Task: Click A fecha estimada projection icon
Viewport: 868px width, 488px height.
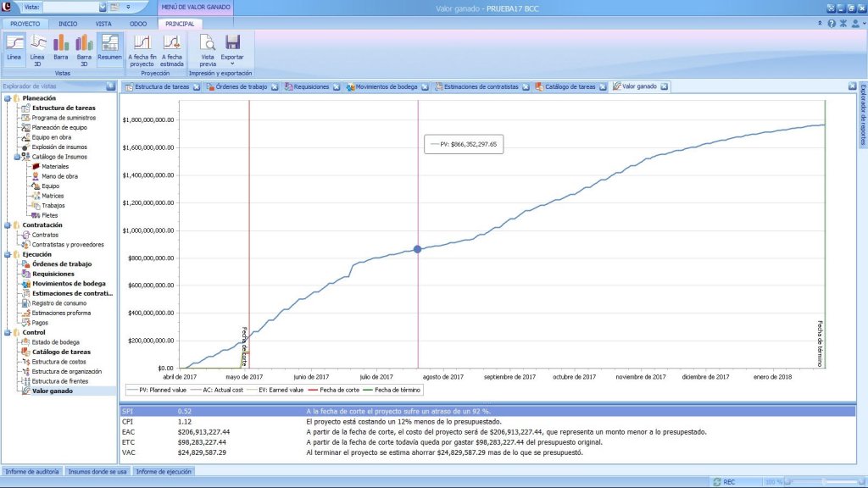Action: point(172,49)
